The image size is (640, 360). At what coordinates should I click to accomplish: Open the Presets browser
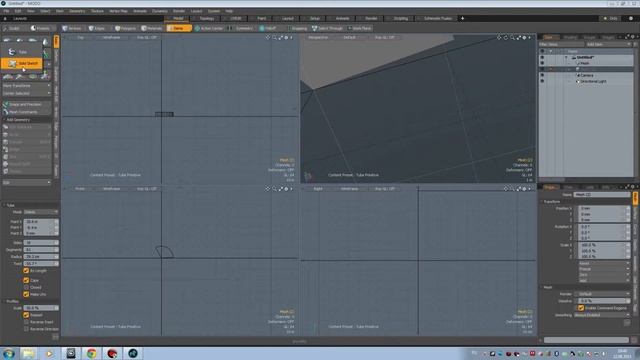click(x=41, y=28)
